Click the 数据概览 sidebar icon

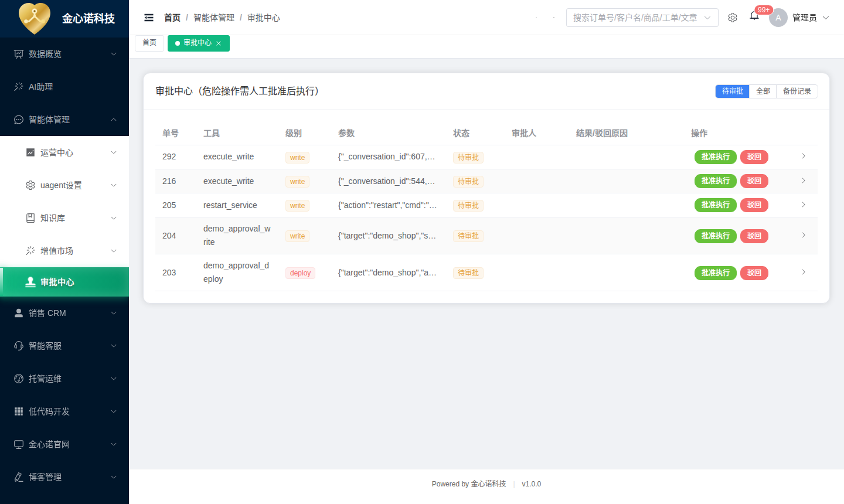point(19,54)
